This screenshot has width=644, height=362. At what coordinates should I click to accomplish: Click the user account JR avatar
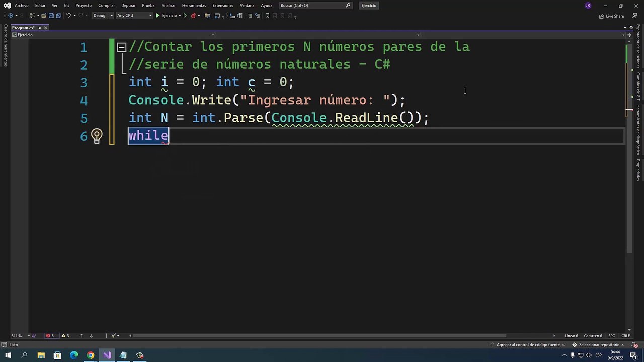588,6
